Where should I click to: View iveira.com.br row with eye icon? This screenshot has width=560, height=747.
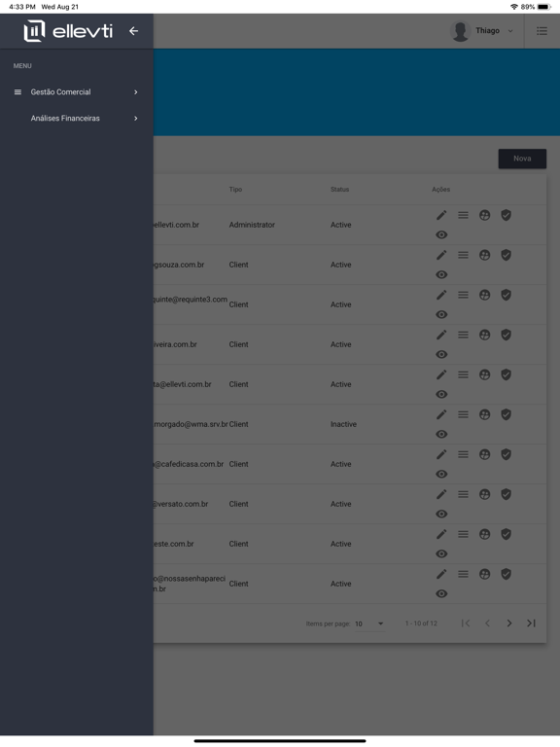click(x=441, y=354)
